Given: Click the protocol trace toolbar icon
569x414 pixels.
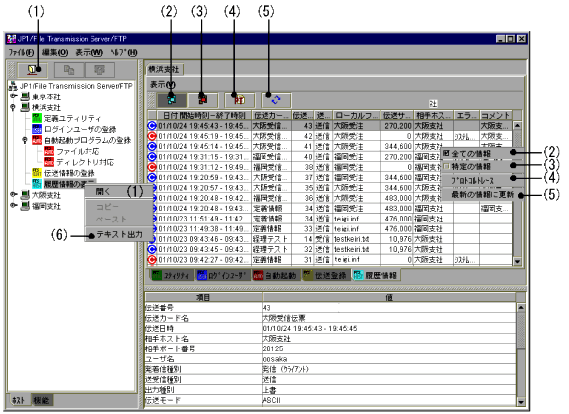Looking at the screenshot, I should 240,100.
